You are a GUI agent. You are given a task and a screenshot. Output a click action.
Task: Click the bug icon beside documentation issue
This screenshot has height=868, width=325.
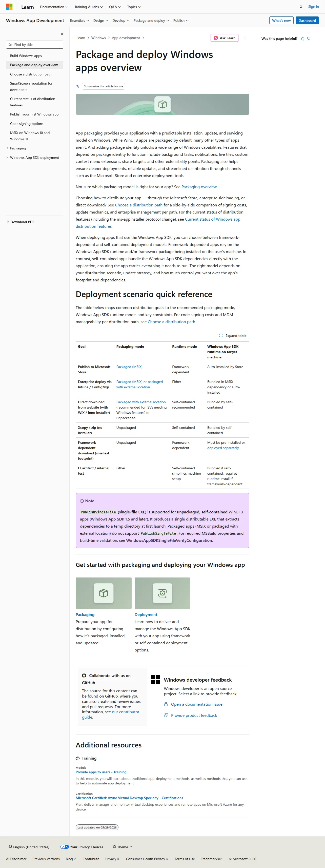coord(166,704)
